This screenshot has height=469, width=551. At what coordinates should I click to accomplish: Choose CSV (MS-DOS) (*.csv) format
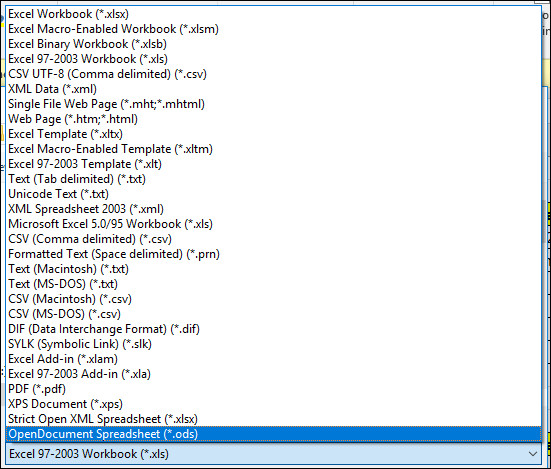pos(273,314)
